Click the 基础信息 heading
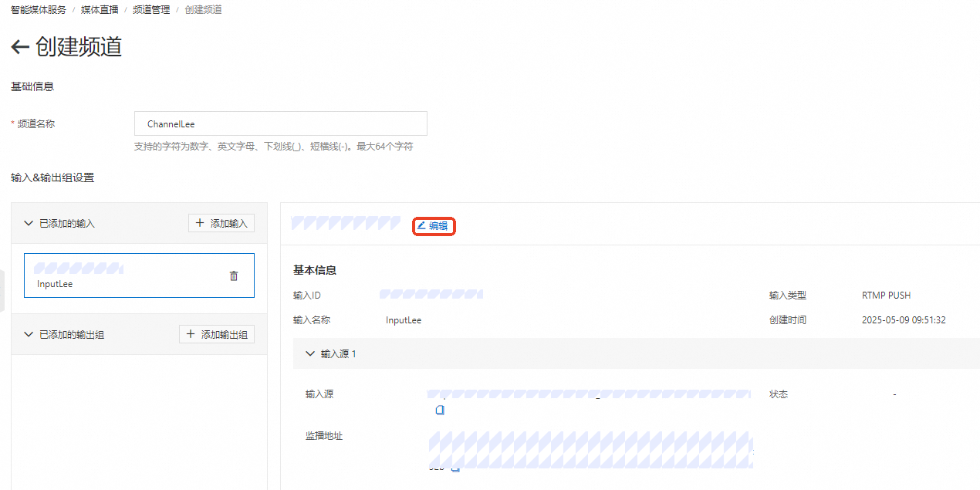Screen dimensions: 980x490 [x=32, y=86]
